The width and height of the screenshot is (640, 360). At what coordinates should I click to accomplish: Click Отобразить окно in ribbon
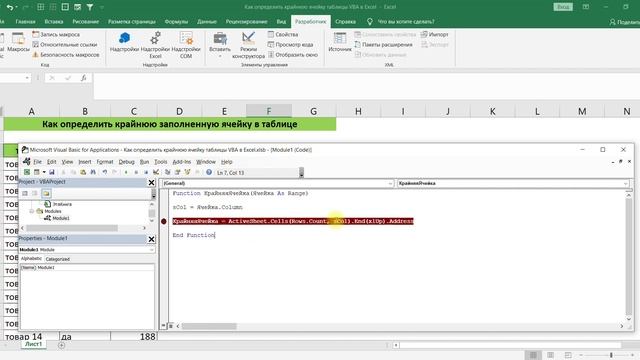(x=293, y=54)
